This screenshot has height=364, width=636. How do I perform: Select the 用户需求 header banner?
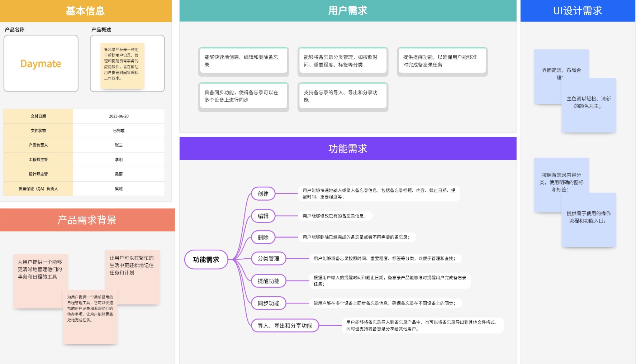[348, 11]
